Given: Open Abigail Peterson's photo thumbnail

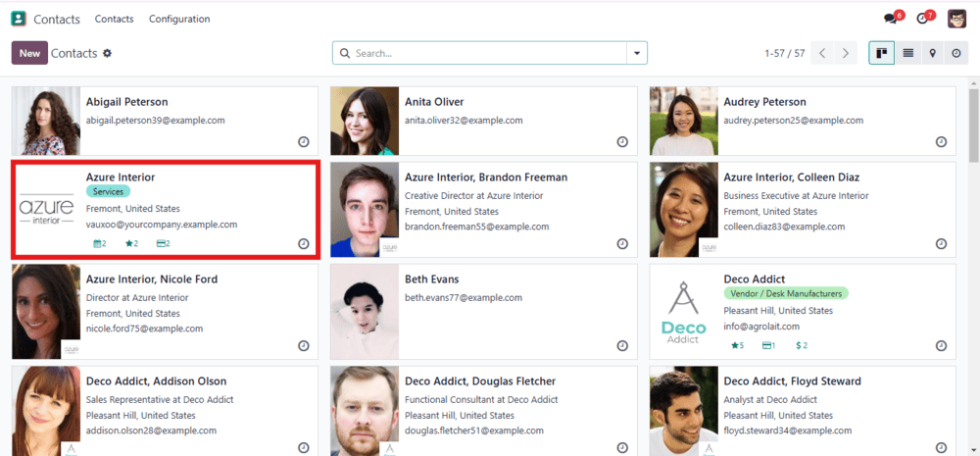Looking at the screenshot, I should click(x=46, y=121).
